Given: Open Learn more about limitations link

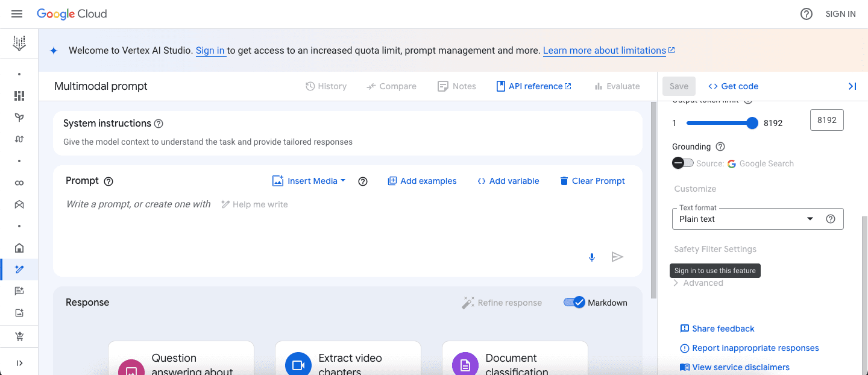Looking at the screenshot, I should tap(609, 51).
